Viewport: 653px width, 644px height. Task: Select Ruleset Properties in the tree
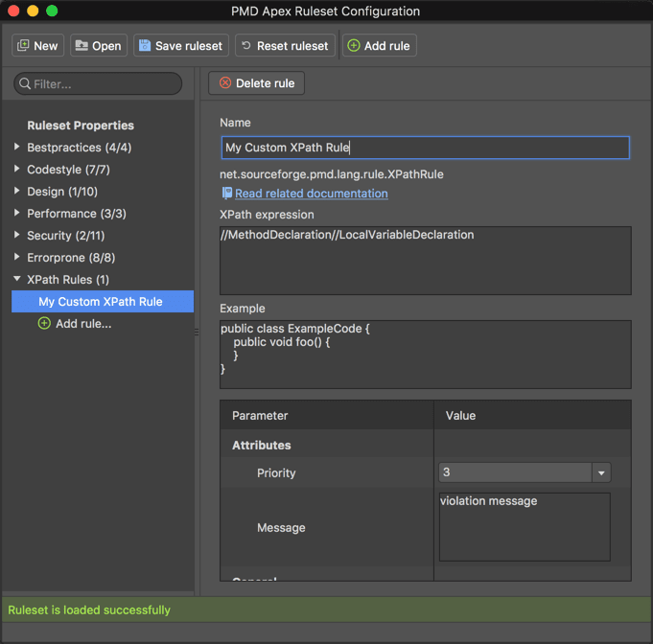point(81,126)
